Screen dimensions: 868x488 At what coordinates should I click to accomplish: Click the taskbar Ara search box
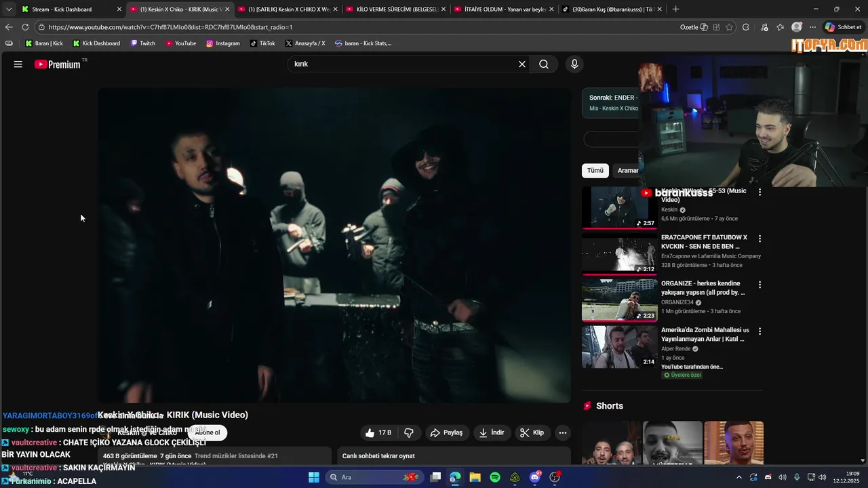click(x=374, y=477)
